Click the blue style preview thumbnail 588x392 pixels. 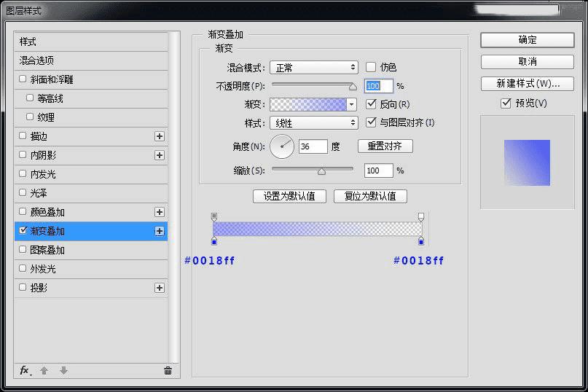click(527, 162)
